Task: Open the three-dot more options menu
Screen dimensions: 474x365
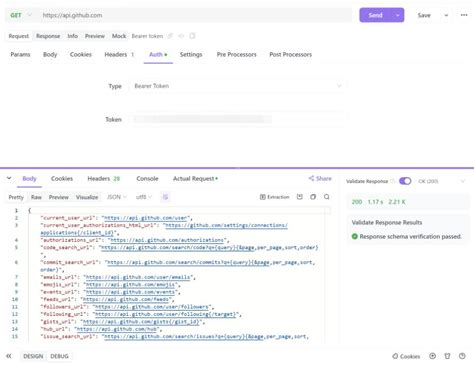Action: coord(464,15)
